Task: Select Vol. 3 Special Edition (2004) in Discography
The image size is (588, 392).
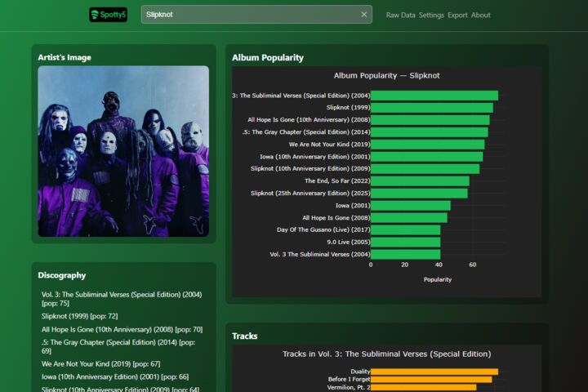Action: tap(122, 299)
